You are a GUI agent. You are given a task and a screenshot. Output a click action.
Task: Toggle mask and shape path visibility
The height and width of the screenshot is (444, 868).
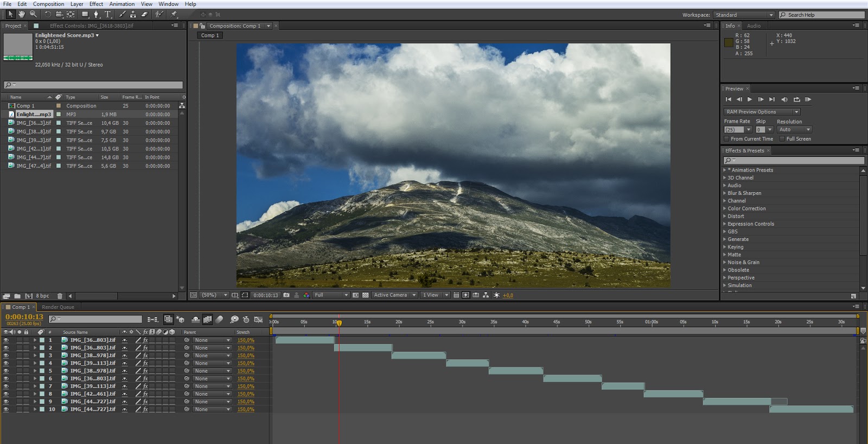click(x=245, y=295)
